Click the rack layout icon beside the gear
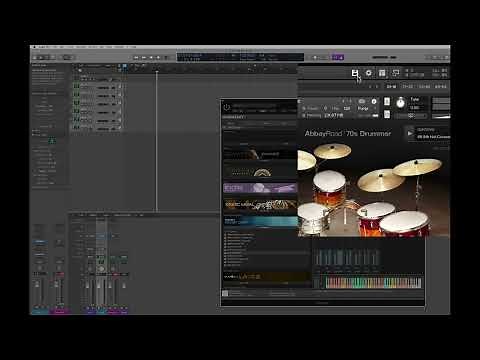Viewport: 480px width, 360px height. (x=382, y=73)
